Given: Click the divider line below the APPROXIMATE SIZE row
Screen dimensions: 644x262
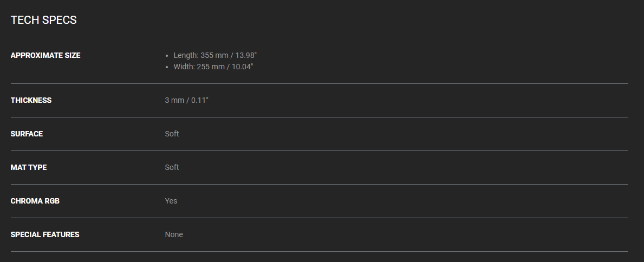Looking at the screenshot, I should tap(320, 84).
